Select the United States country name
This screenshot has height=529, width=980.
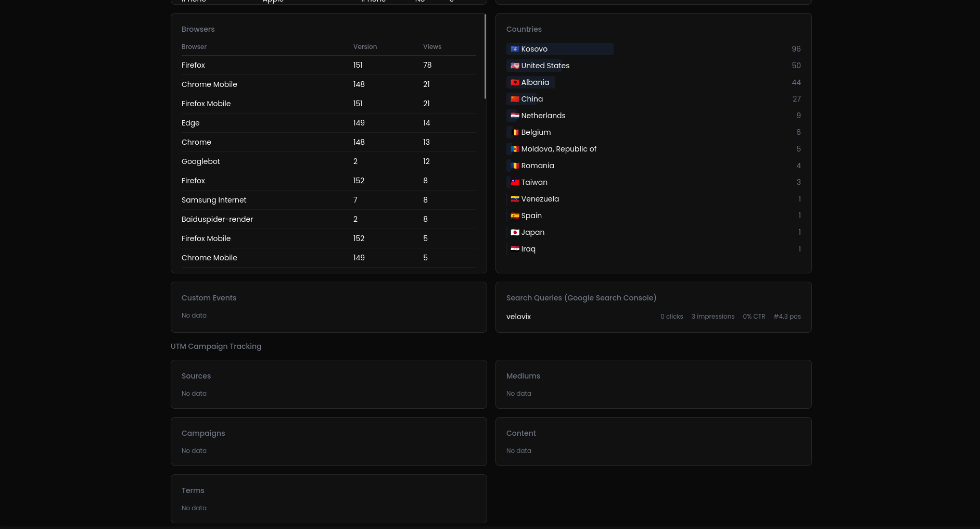click(x=545, y=66)
